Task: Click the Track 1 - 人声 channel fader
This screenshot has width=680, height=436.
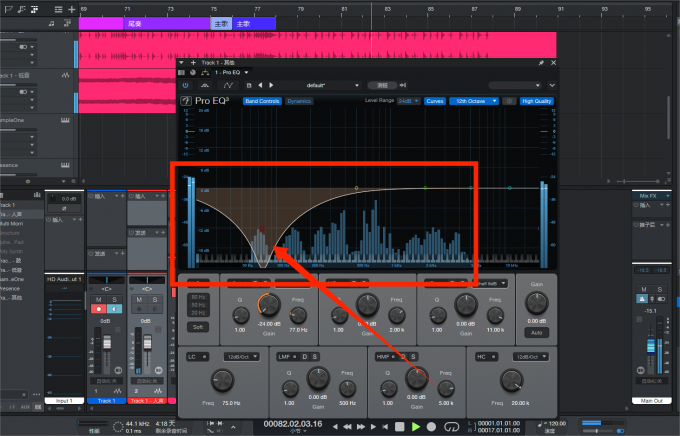Action: pos(147,343)
